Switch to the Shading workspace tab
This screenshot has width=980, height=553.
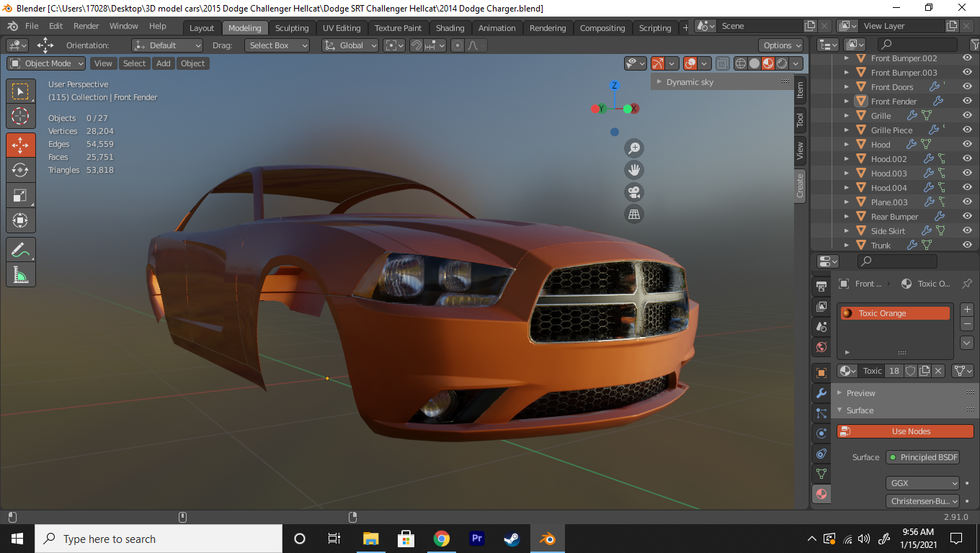[x=450, y=28]
